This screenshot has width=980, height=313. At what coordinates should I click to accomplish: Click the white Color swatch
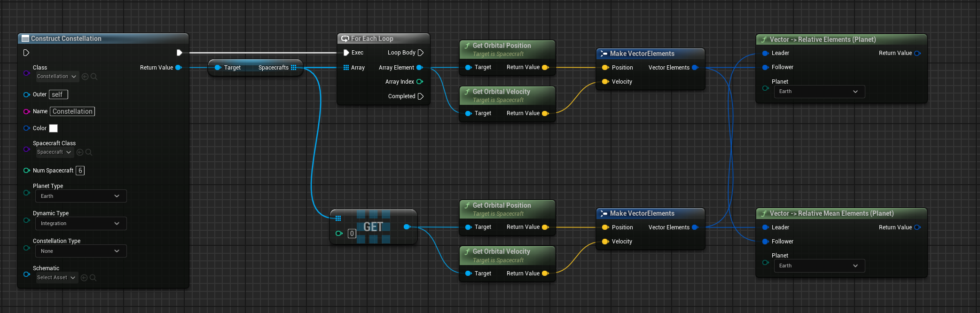54,128
